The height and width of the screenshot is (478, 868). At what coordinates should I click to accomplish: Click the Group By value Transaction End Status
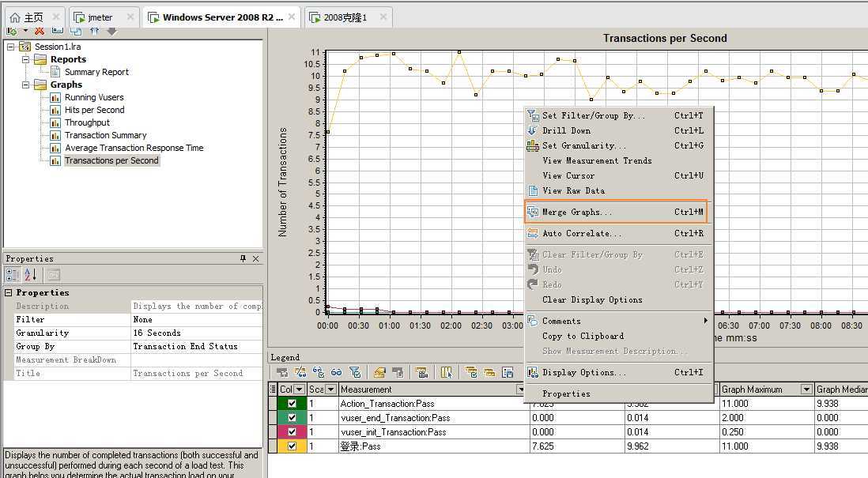[197, 346]
